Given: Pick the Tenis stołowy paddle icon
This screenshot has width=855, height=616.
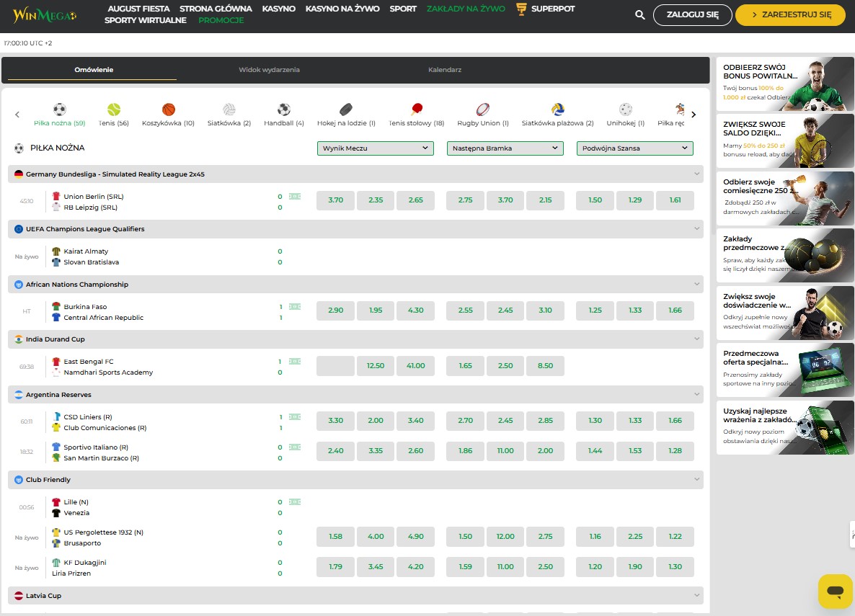Looking at the screenshot, I should tap(416, 110).
